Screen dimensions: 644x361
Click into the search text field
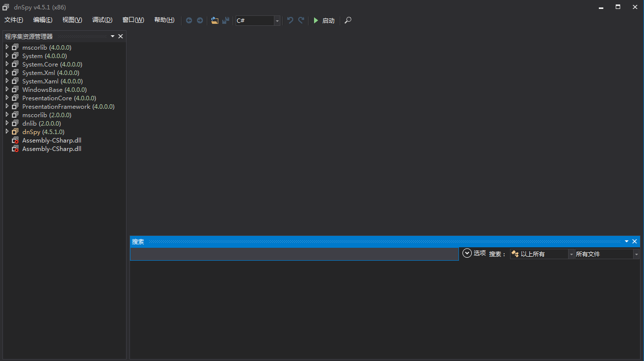(294, 254)
